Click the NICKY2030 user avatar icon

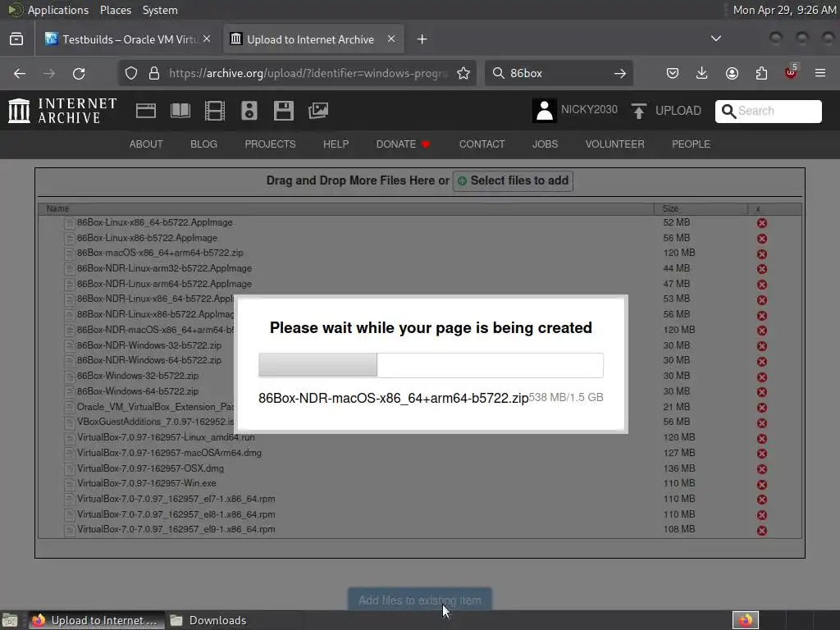[x=545, y=111]
